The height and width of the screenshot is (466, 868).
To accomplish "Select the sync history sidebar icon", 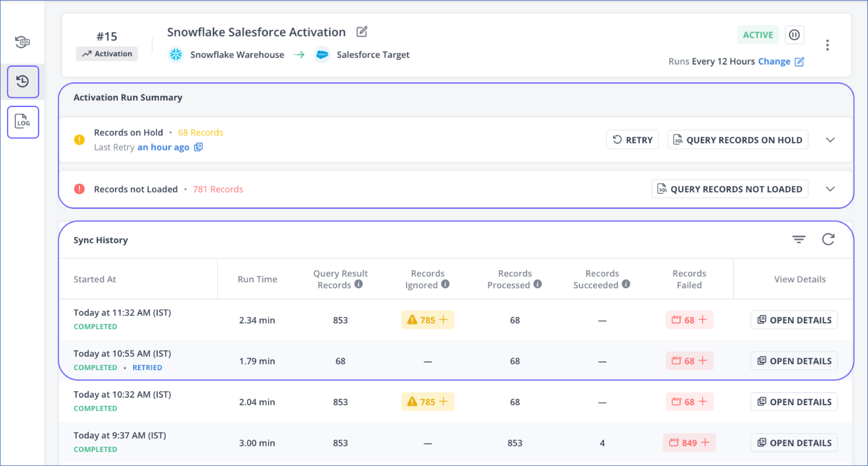I will point(23,82).
